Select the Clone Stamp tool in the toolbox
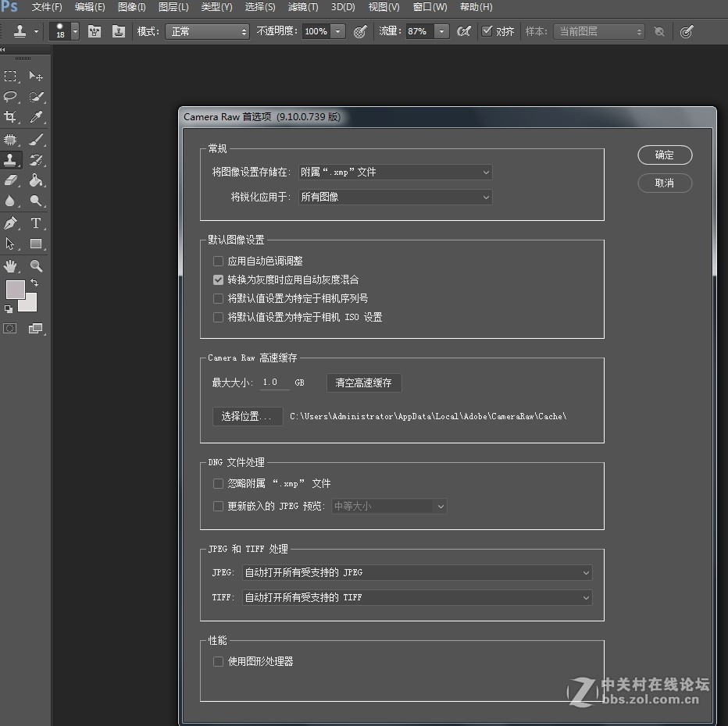 pos(10,160)
